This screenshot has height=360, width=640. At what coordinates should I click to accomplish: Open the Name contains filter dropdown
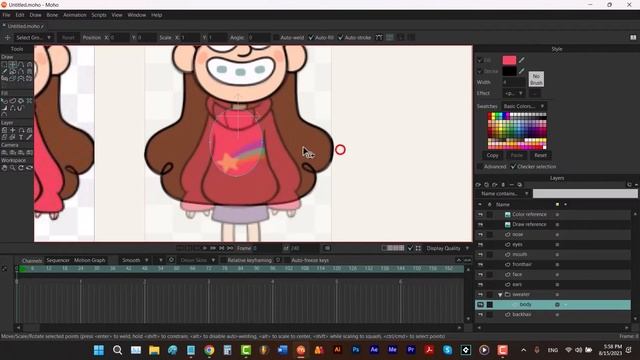(503, 193)
